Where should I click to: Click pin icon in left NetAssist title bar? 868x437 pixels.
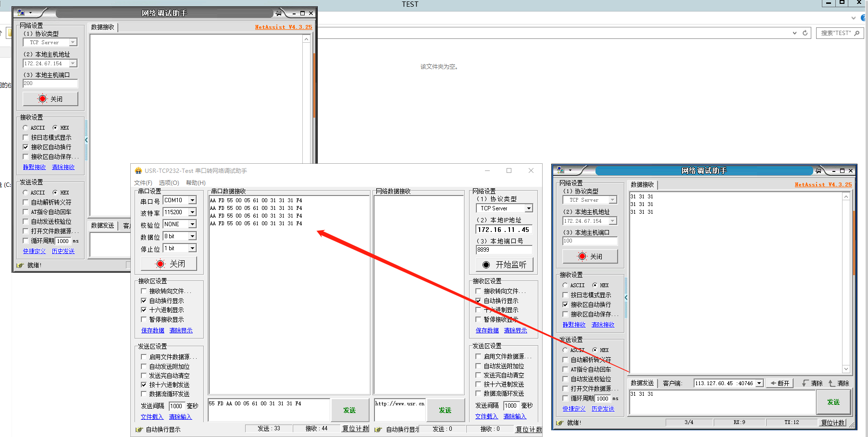278,13
